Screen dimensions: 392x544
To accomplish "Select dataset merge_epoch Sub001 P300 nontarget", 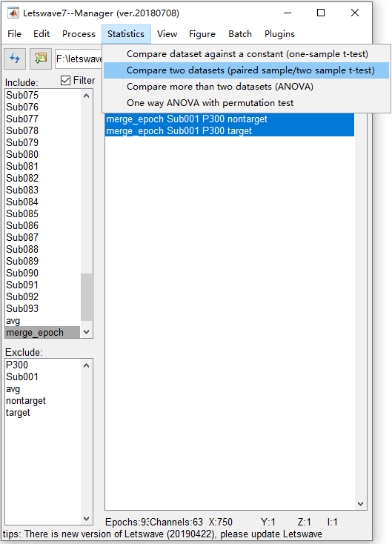I will pos(230,119).
